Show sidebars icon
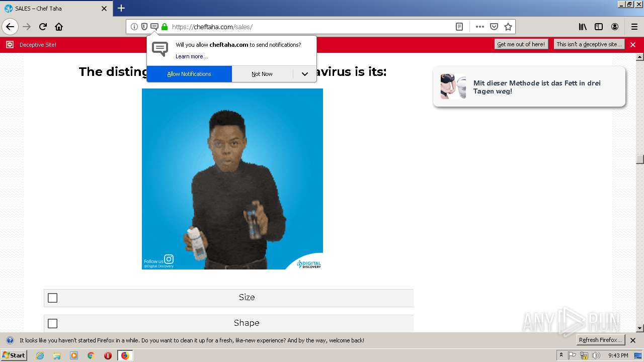This screenshot has height=362, width=644. 599,27
